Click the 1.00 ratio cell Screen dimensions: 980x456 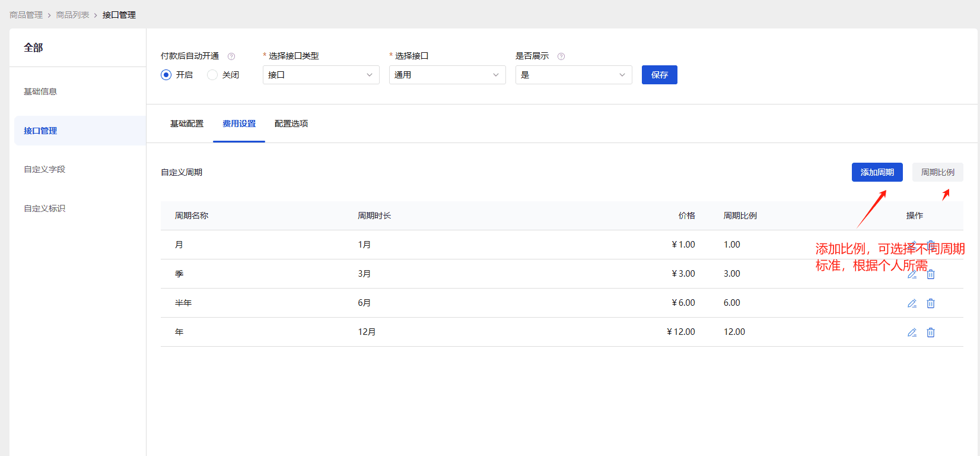click(x=732, y=245)
